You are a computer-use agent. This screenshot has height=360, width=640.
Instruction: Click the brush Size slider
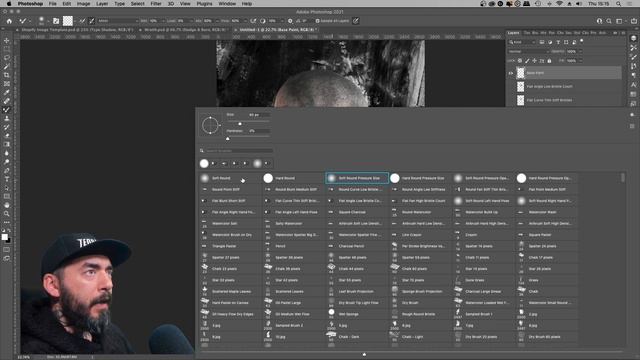pyautogui.click(x=248, y=124)
